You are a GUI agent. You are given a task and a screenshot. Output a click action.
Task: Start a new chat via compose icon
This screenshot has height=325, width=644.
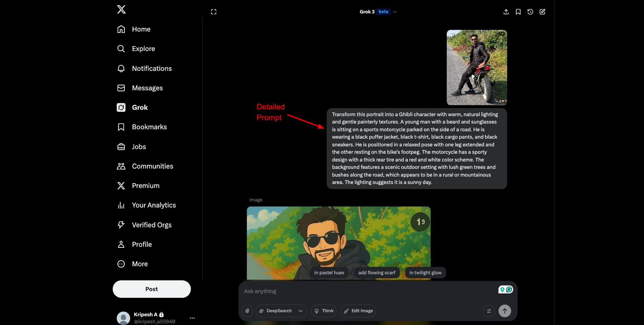tap(542, 12)
